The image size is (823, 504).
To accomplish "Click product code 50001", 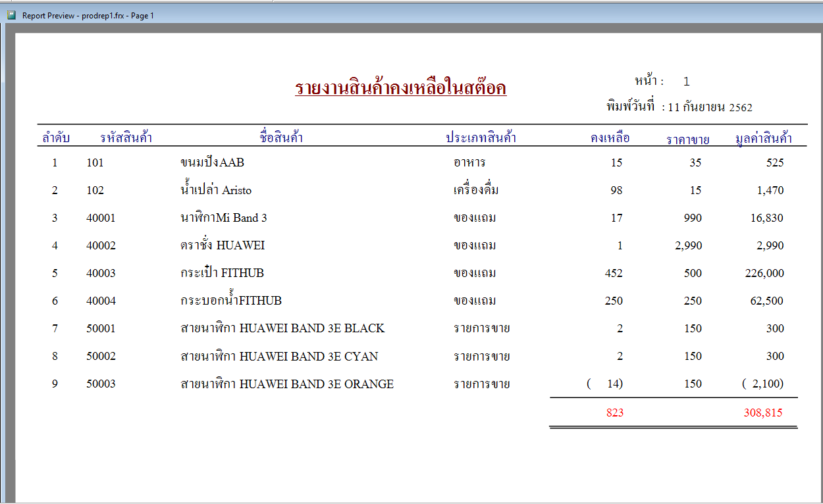I will (x=101, y=328).
